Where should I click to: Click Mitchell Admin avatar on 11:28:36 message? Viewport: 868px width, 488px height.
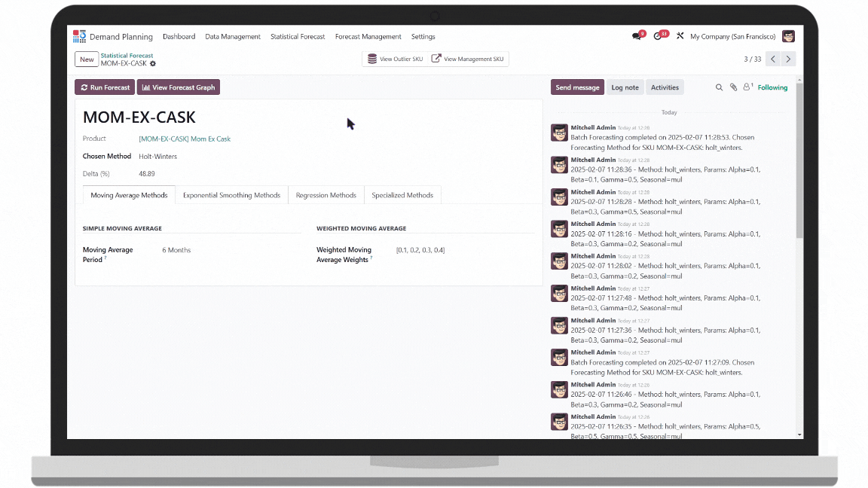[559, 165]
